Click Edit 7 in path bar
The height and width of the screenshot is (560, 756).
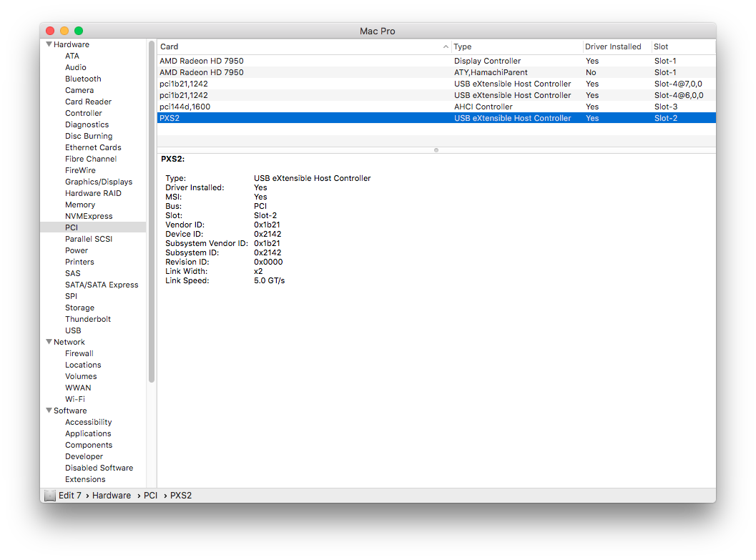70,496
